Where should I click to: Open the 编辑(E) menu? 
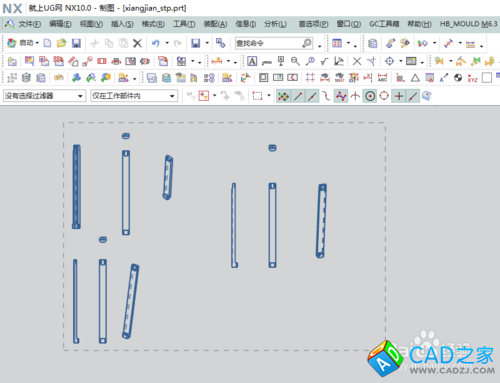pos(60,24)
